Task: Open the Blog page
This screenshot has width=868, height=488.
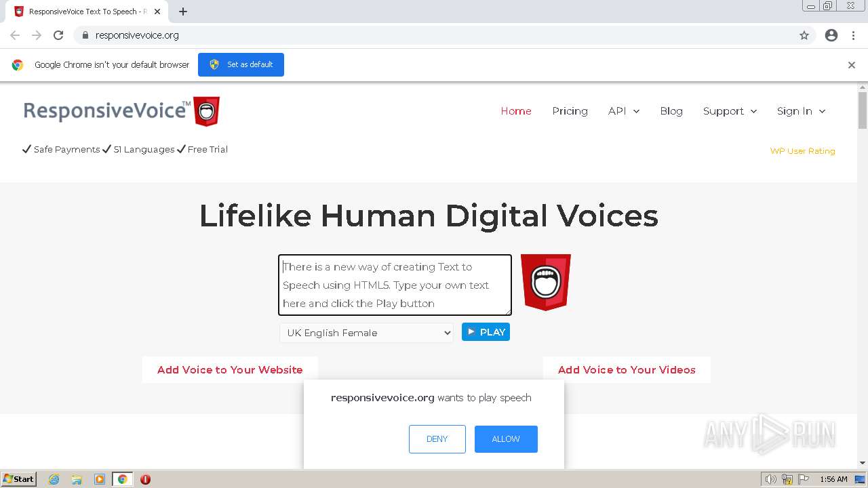Action: tap(671, 111)
